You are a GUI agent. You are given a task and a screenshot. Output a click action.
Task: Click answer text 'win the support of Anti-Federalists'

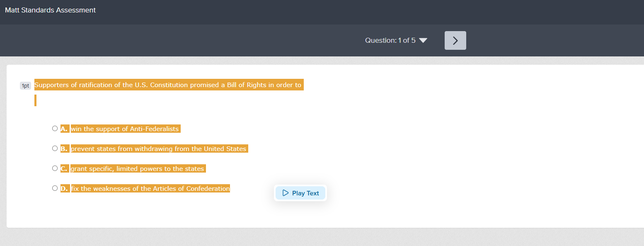click(x=125, y=129)
